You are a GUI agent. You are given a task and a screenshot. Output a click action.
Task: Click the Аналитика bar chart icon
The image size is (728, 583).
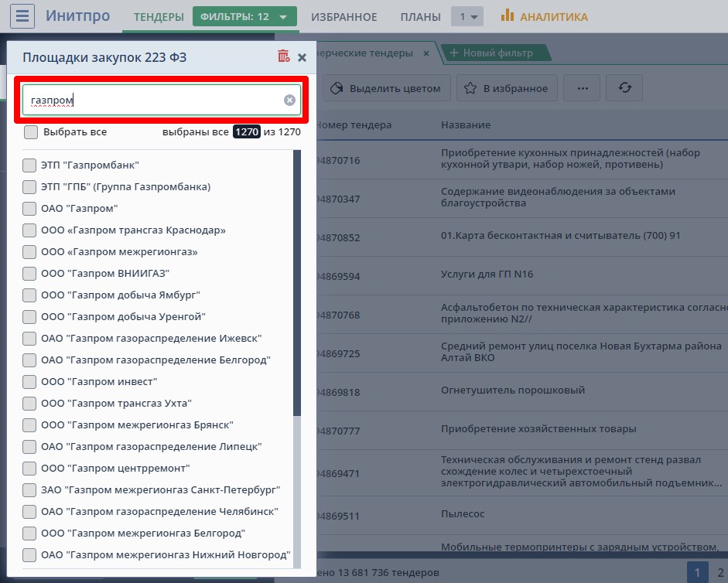point(507,15)
